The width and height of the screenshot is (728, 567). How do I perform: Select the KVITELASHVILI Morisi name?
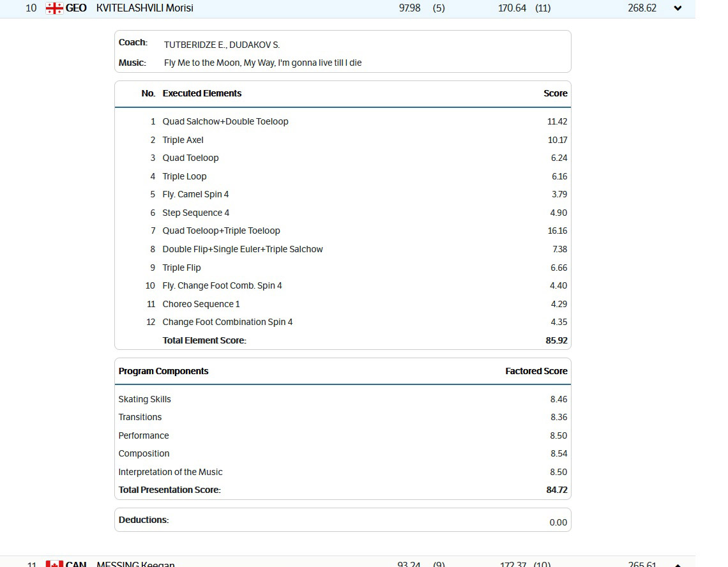(x=144, y=8)
